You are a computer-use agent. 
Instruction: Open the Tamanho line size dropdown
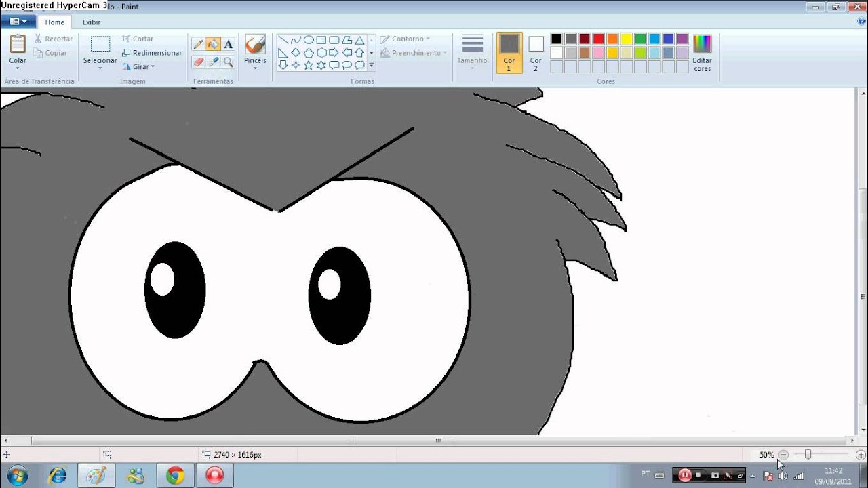click(x=472, y=54)
